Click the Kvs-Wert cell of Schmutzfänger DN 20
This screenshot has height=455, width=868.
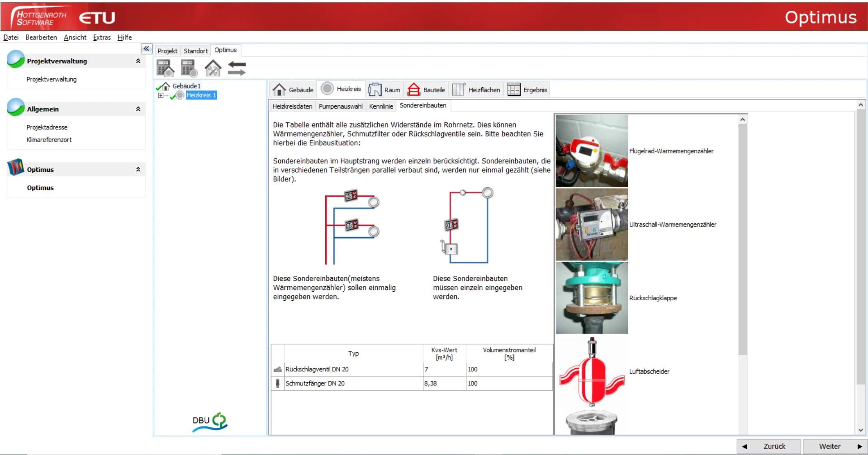pyautogui.click(x=444, y=384)
